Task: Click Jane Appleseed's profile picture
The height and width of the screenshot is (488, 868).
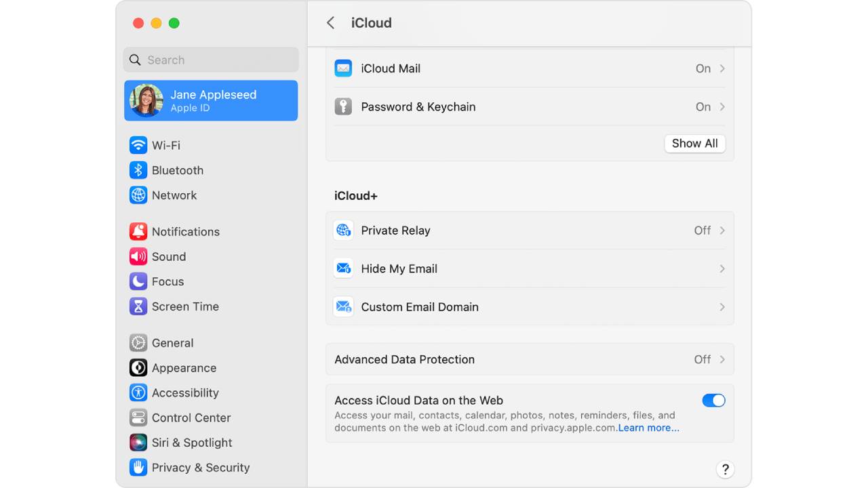Action: (146, 100)
